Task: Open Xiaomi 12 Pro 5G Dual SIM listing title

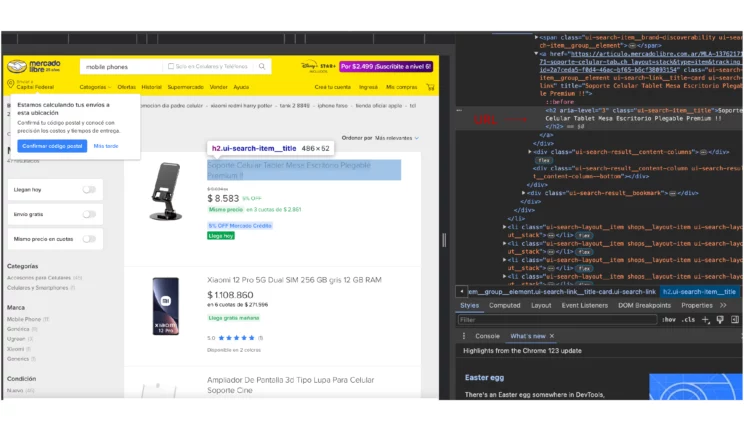Action: click(294, 280)
